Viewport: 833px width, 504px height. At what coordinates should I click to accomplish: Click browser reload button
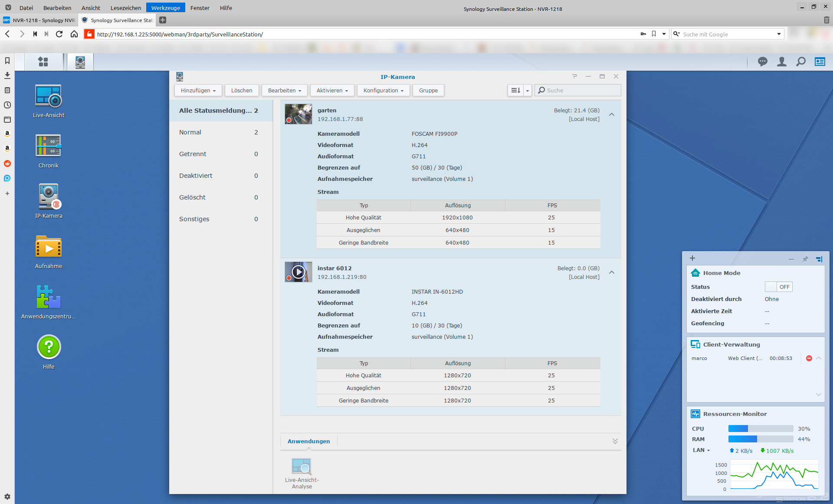[x=59, y=34]
